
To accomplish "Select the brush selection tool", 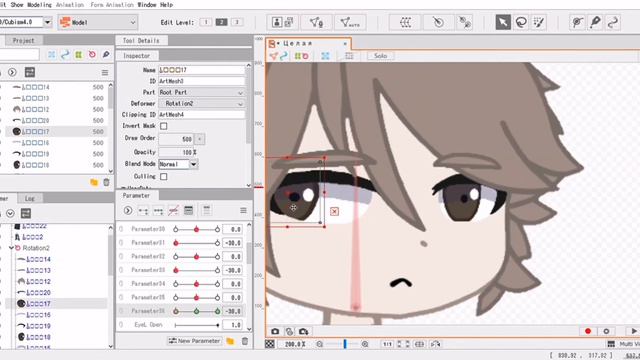I will coord(539,22).
